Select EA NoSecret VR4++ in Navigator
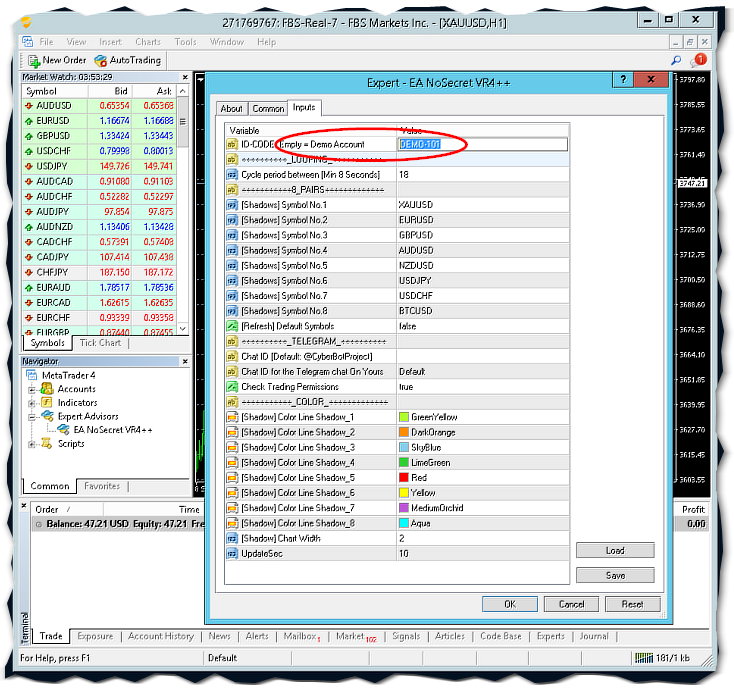 click(112, 429)
